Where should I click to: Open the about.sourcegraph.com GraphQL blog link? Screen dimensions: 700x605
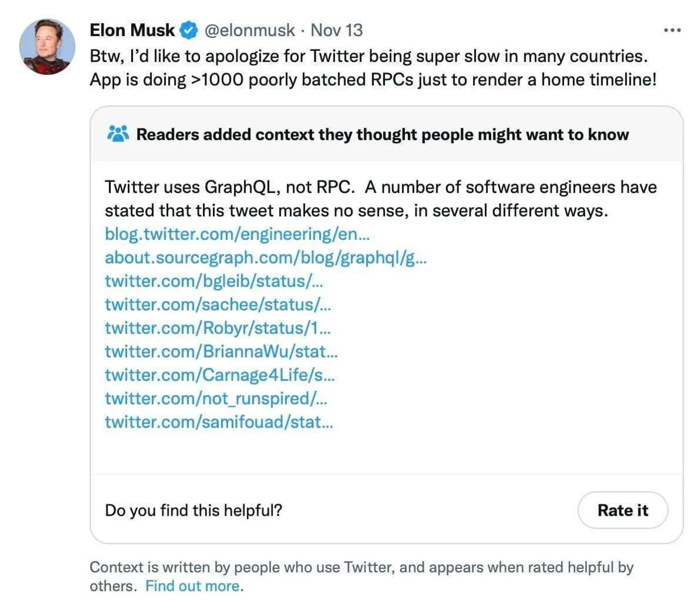tap(265, 257)
